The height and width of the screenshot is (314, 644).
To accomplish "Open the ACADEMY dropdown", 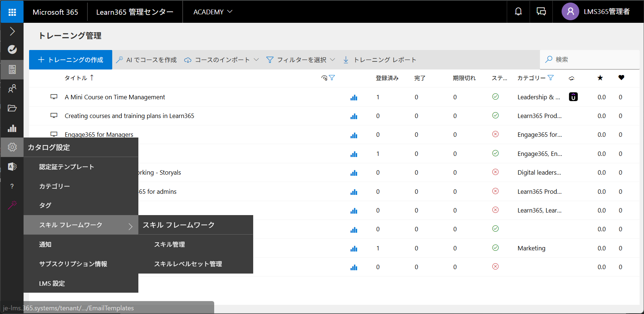I will (x=213, y=12).
